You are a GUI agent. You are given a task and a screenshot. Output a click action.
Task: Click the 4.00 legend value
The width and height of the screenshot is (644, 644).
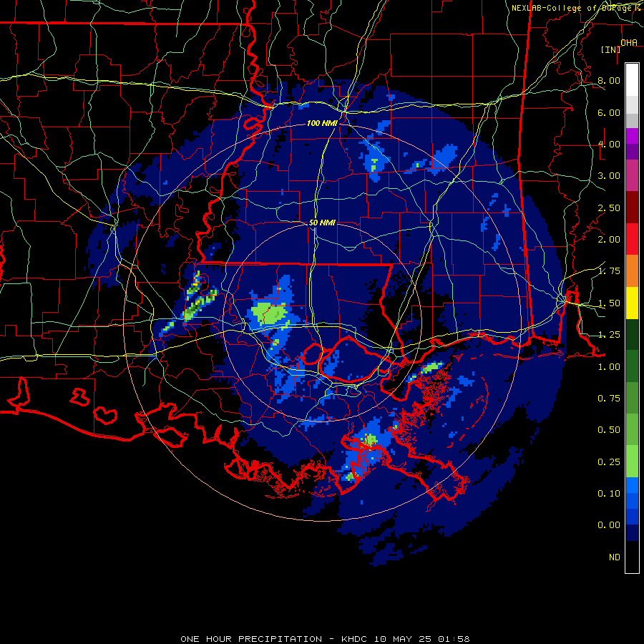[609, 144]
